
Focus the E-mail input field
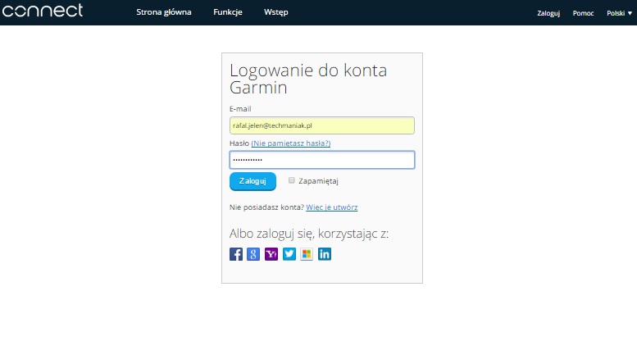pos(321,125)
